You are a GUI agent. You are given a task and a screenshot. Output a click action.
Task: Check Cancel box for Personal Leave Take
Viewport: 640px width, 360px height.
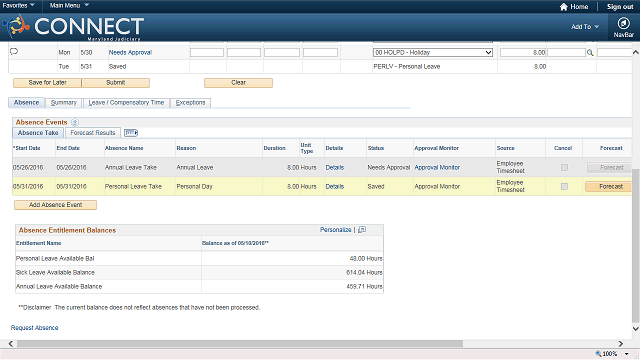564,187
